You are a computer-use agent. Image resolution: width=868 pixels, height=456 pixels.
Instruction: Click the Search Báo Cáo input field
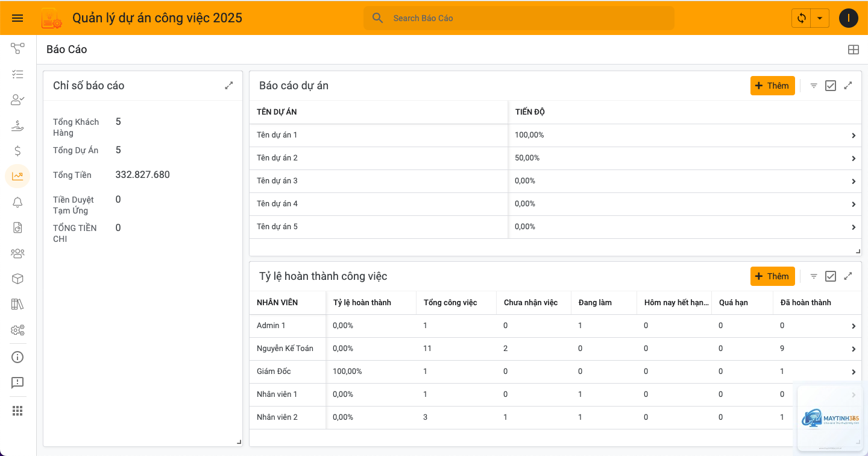click(x=519, y=18)
